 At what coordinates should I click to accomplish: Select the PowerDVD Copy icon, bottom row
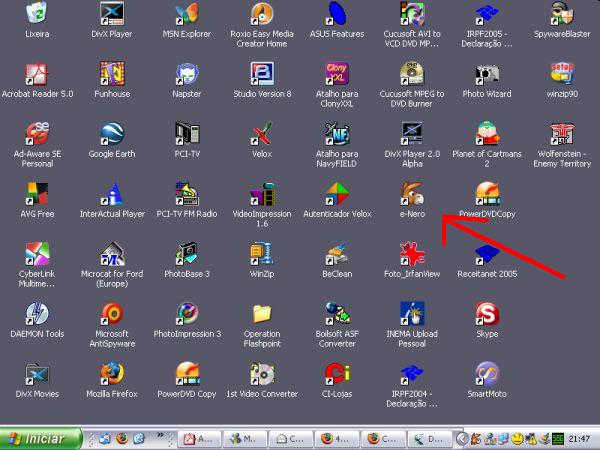point(187,373)
